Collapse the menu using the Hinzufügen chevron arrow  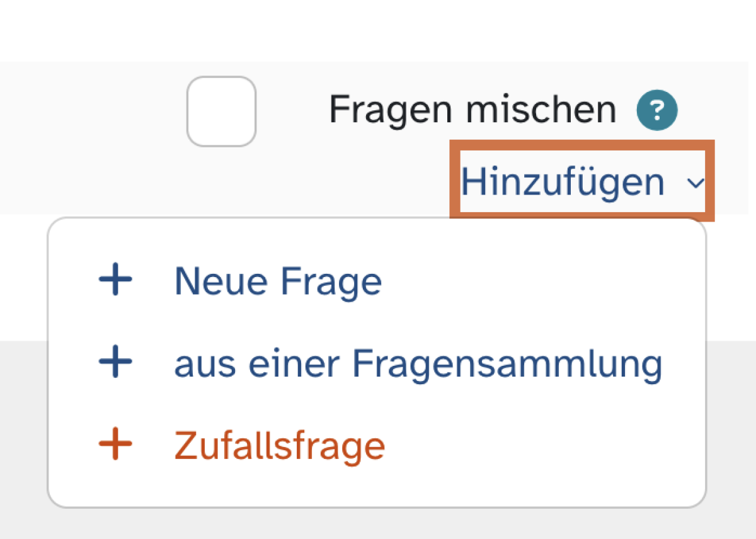coord(696,183)
